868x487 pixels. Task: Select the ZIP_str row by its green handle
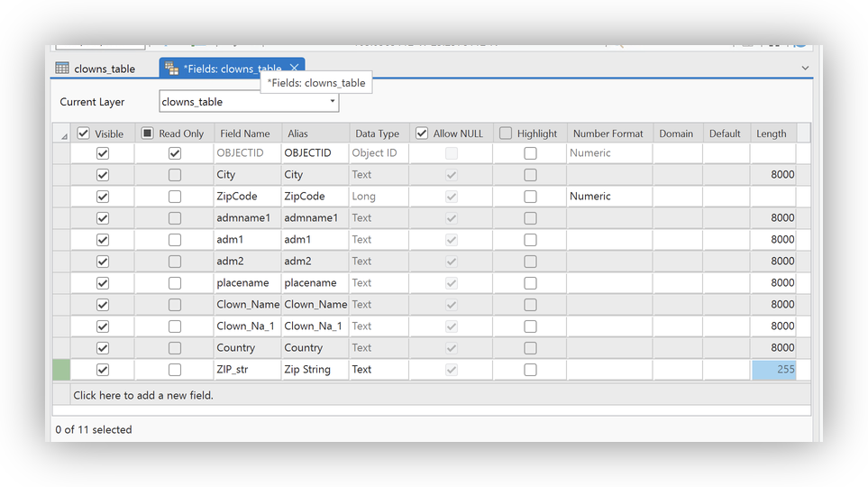[x=61, y=370]
